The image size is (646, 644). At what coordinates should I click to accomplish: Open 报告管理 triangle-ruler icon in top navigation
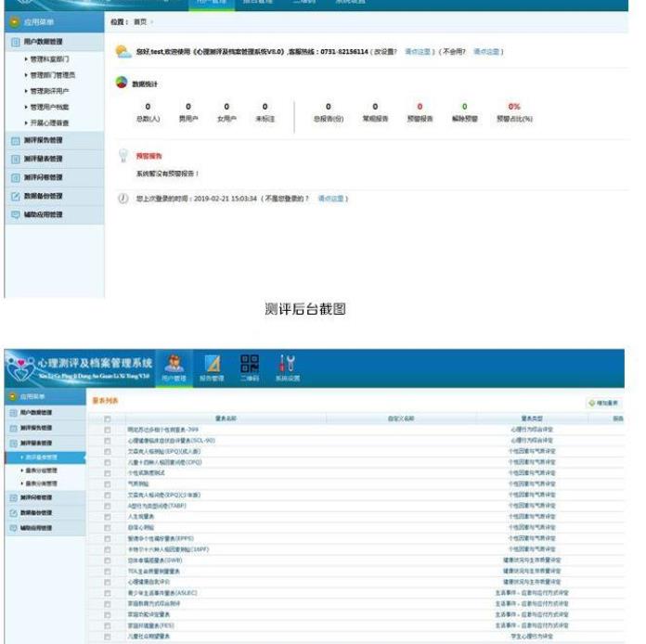[213, 364]
